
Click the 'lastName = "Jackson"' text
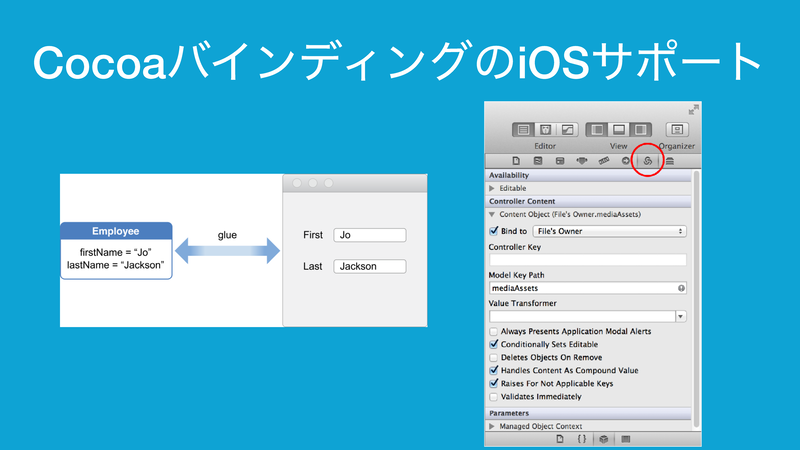(115, 265)
